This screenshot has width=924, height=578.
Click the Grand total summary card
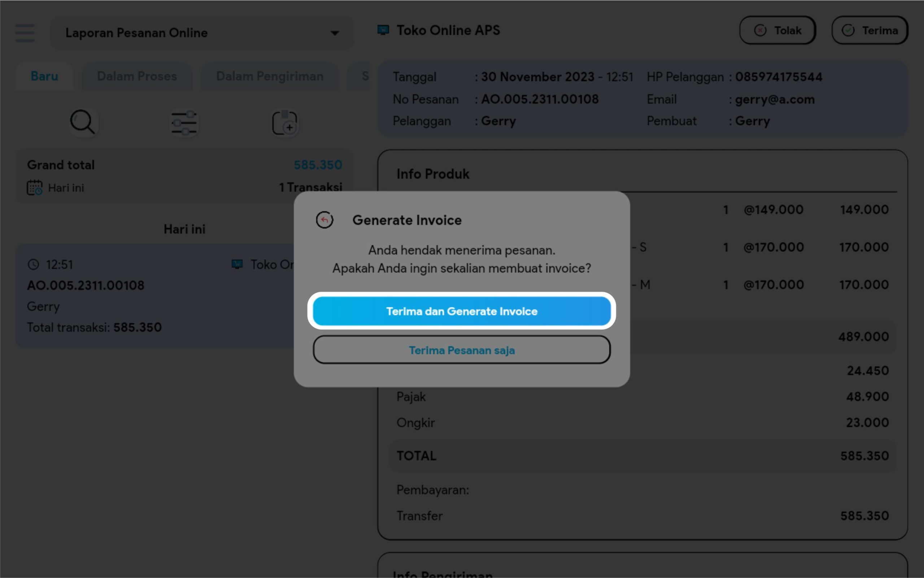point(184,176)
